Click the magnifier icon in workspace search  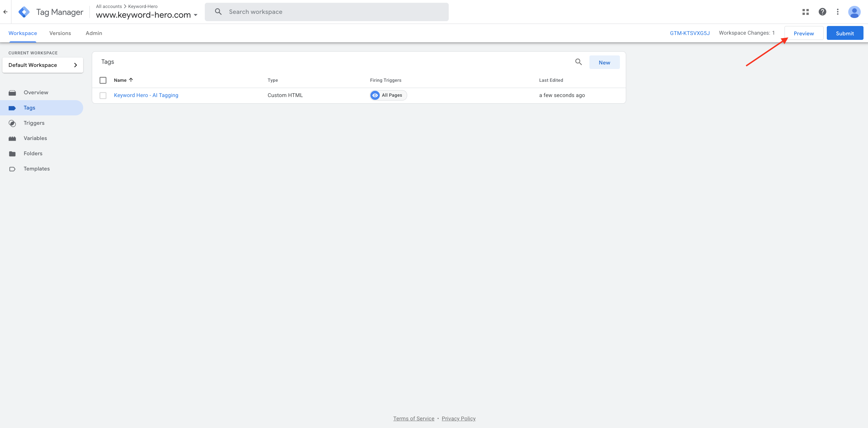coord(218,12)
